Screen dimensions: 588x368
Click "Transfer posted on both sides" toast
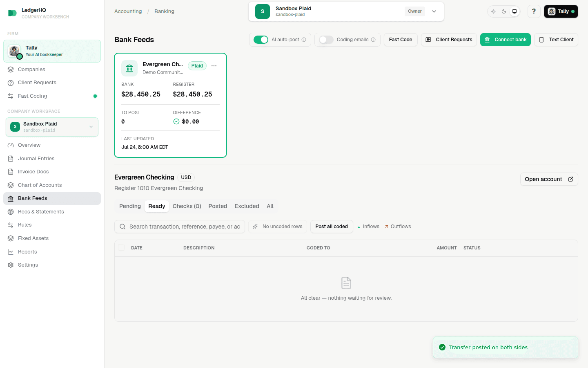506,348
